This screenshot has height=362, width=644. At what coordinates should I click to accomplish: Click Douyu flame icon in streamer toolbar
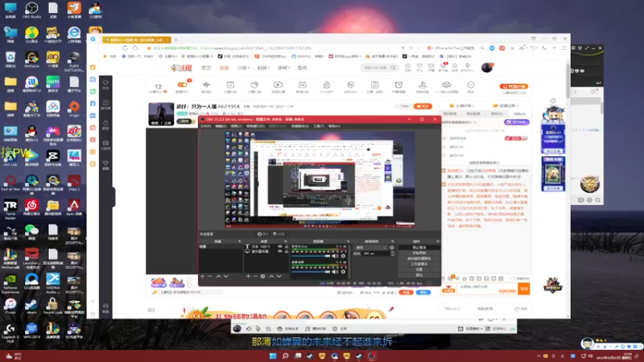pyautogui.click(x=326, y=85)
